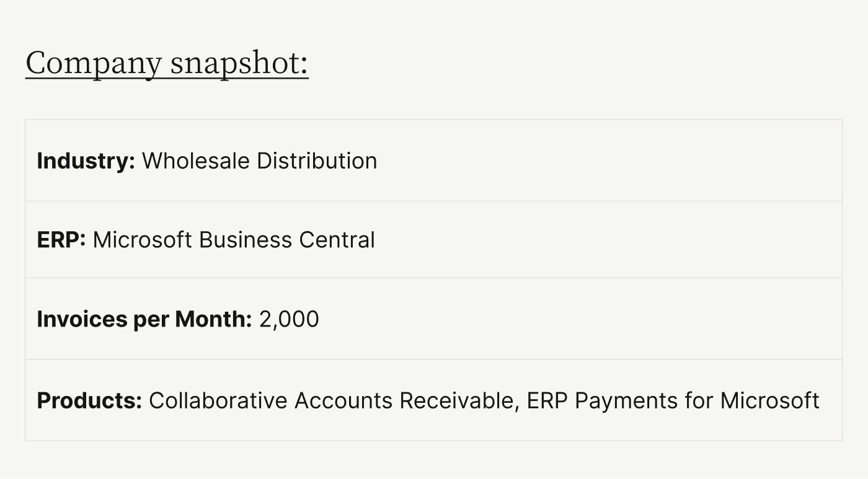Click "ERP Payments for Microsoft" product text
The height and width of the screenshot is (479, 868).
pyautogui.click(x=673, y=401)
